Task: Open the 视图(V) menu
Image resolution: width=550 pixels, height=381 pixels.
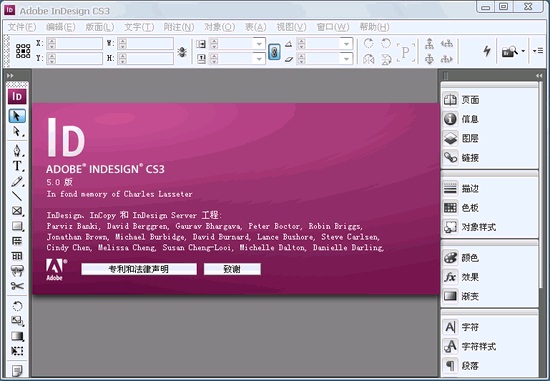Action: point(291,27)
